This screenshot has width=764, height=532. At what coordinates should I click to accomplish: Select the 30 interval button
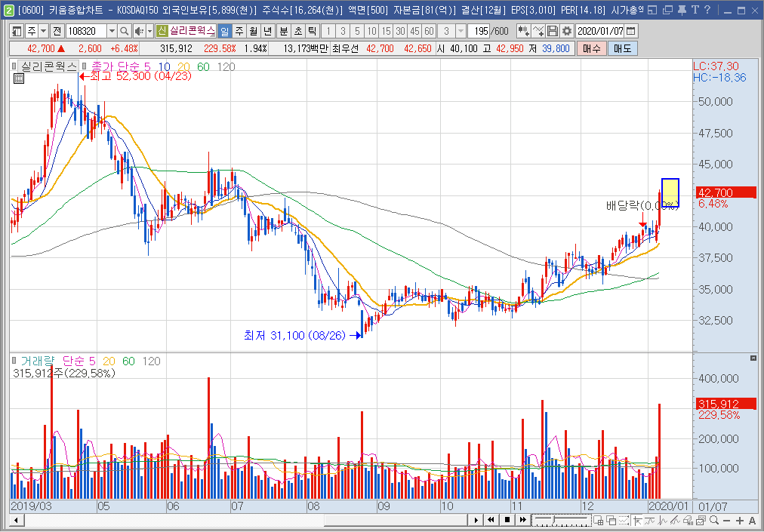click(x=401, y=31)
